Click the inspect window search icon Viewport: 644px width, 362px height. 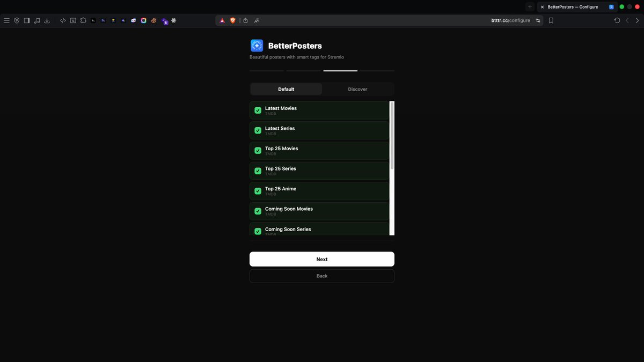tap(73, 20)
